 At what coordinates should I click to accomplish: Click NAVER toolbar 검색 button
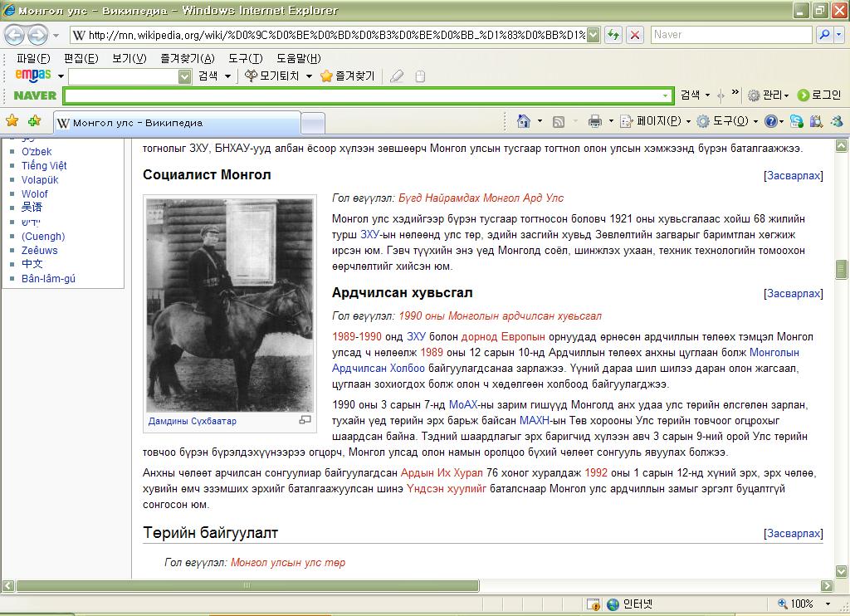(x=690, y=95)
